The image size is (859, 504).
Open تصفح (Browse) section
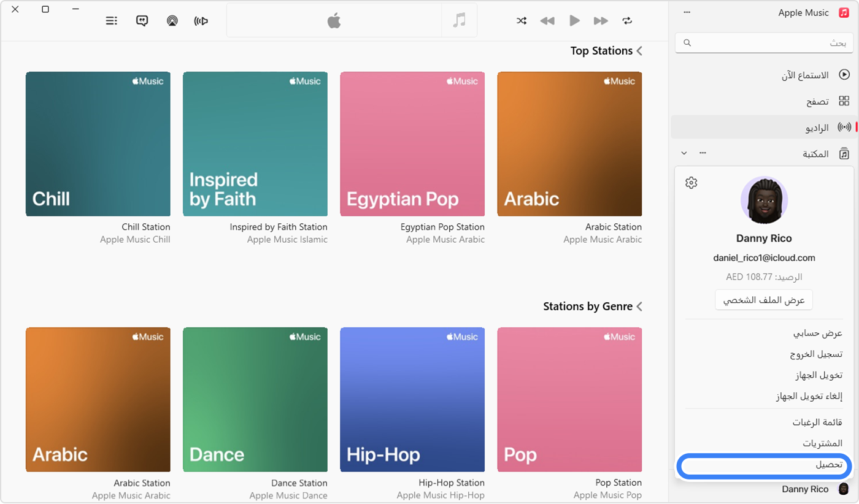pos(764,101)
